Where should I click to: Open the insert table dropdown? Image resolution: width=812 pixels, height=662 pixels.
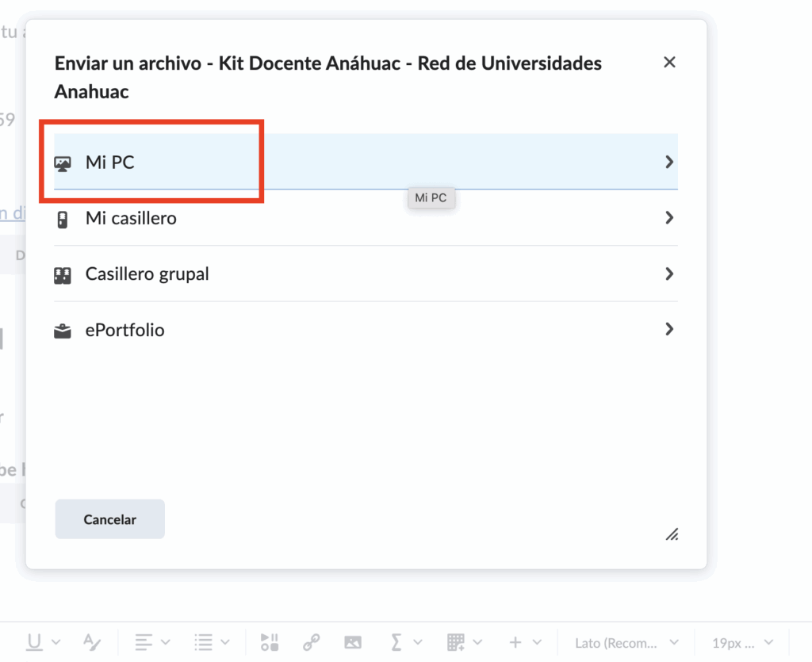tap(465, 642)
